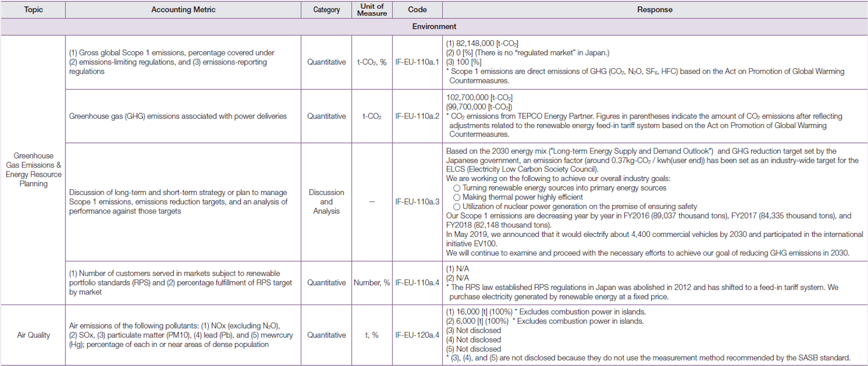
Task: Click bullet for making thermal power efficient
Action: coord(458,196)
